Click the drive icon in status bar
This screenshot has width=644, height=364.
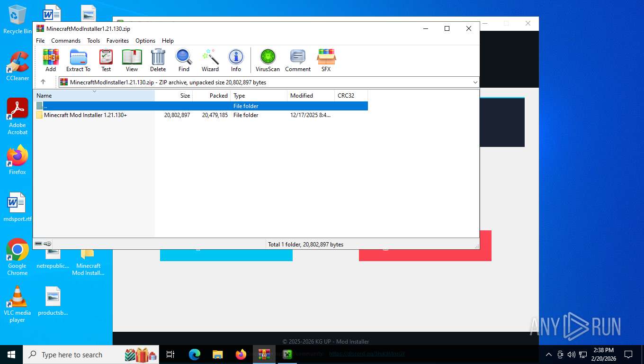[38, 244]
